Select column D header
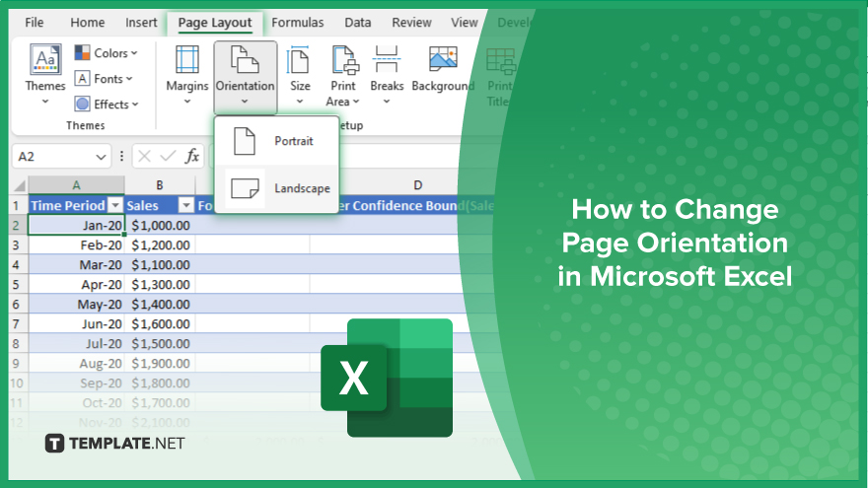This screenshot has height=488, width=868. 417,185
